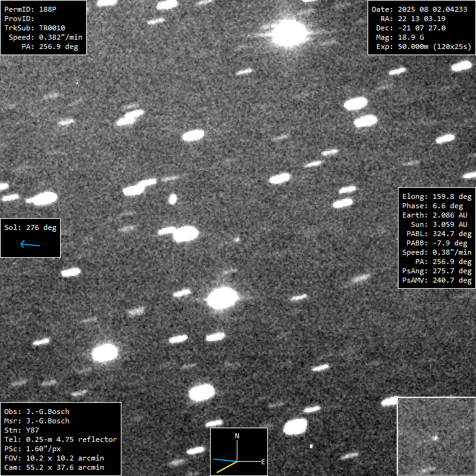Click the 'Exp: 50.000m (120x25s)' line

[424, 46]
